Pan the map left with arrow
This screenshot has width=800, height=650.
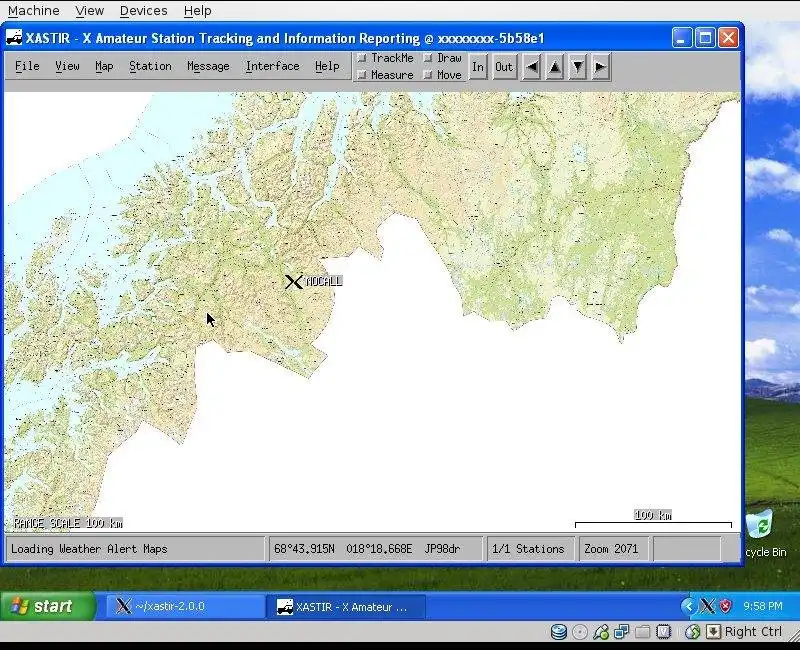point(532,67)
